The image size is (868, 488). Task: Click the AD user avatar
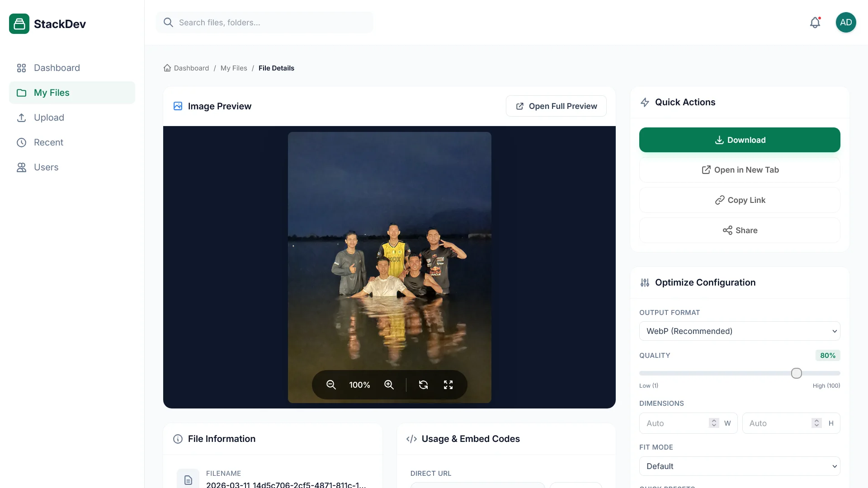point(845,23)
